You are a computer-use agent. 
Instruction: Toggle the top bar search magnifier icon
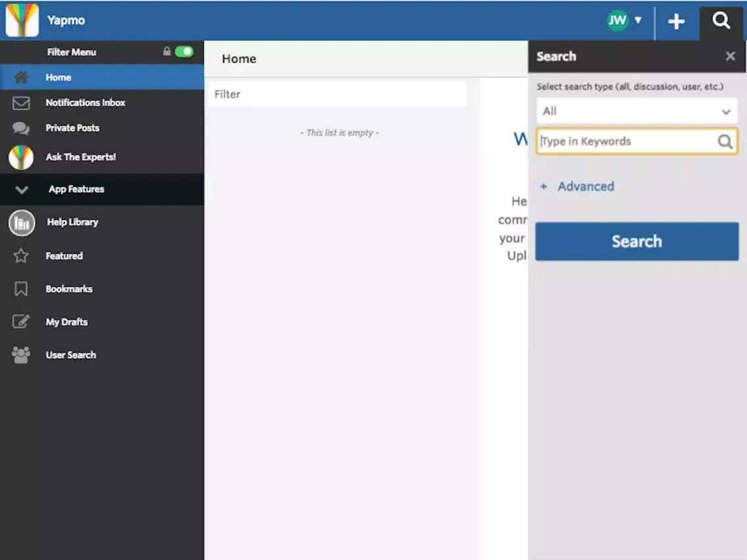point(721,20)
